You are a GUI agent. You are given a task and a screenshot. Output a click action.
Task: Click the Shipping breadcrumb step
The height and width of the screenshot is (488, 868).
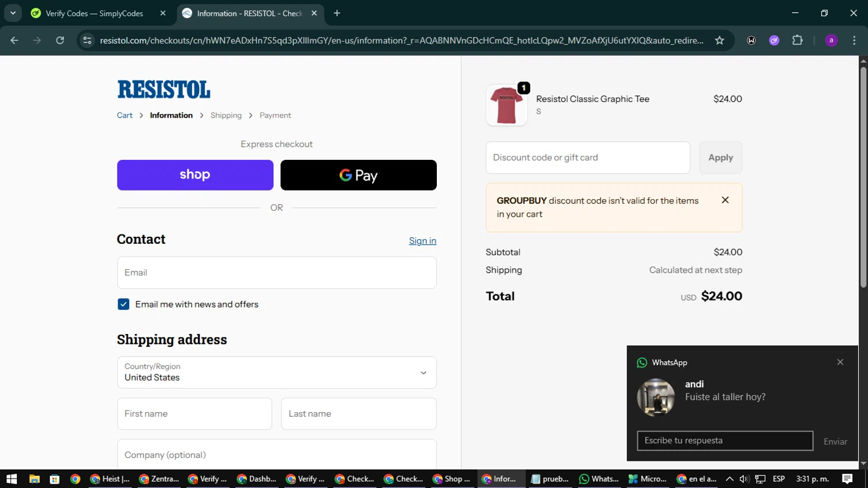coord(226,115)
